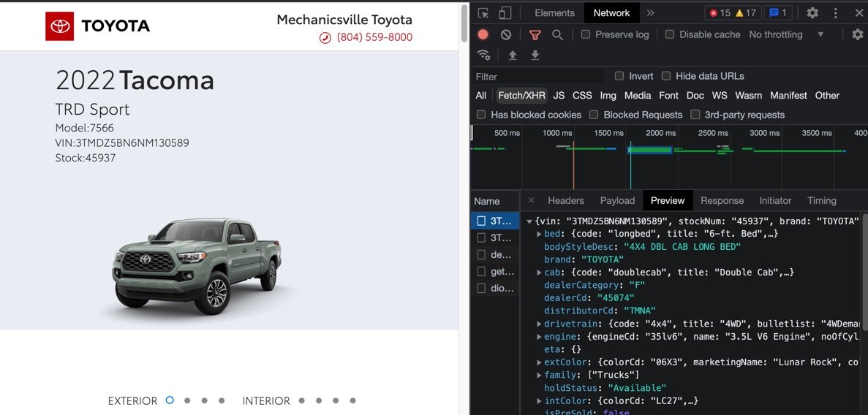Stop network recording with the red record button
This screenshot has height=415, width=868.
click(x=483, y=34)
